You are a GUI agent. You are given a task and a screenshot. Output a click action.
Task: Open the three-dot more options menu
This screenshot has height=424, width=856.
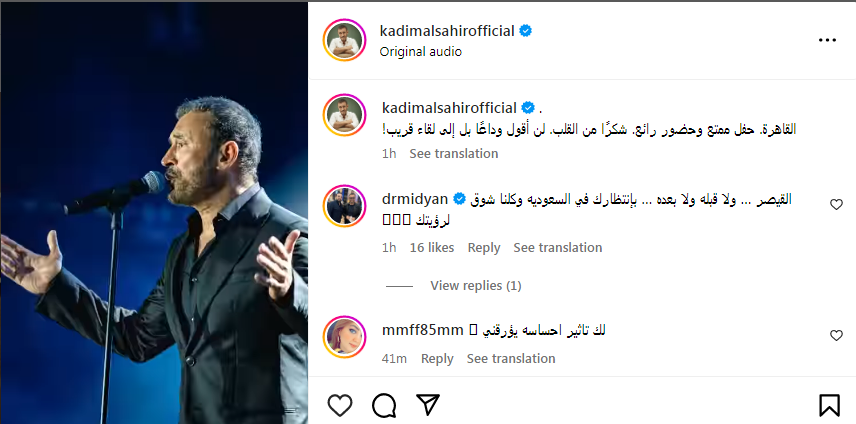click(x=827, y=40)
